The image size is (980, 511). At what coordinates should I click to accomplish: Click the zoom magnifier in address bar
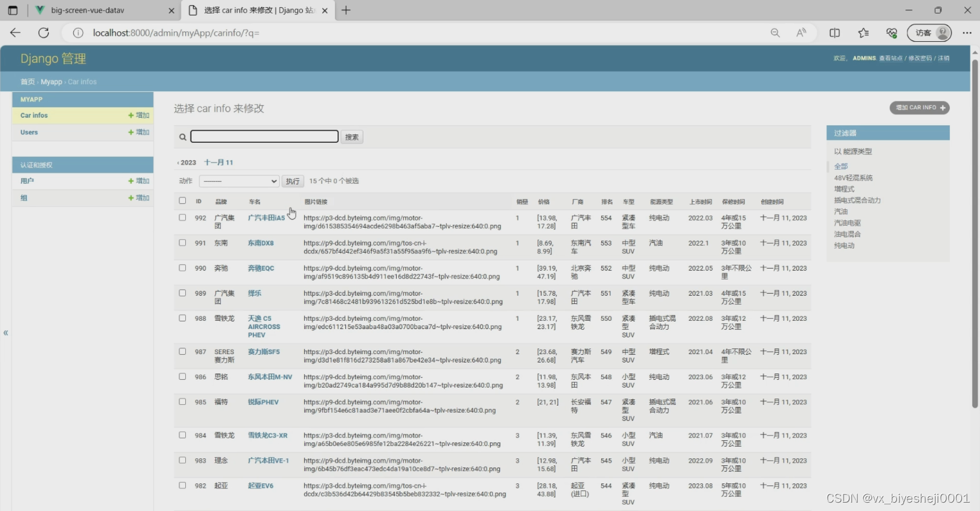point(775,33)
